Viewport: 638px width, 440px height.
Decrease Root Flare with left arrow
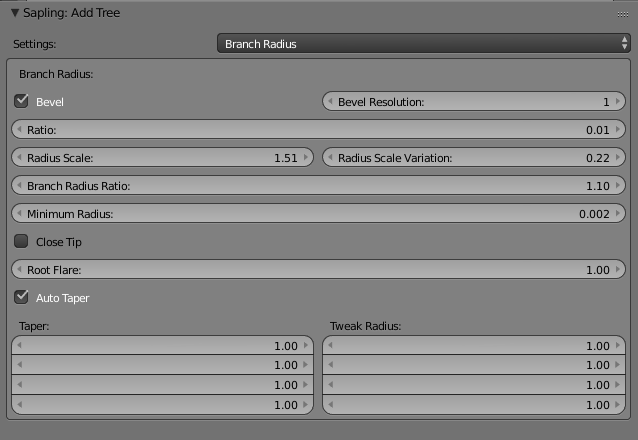(x=20, y=269)
